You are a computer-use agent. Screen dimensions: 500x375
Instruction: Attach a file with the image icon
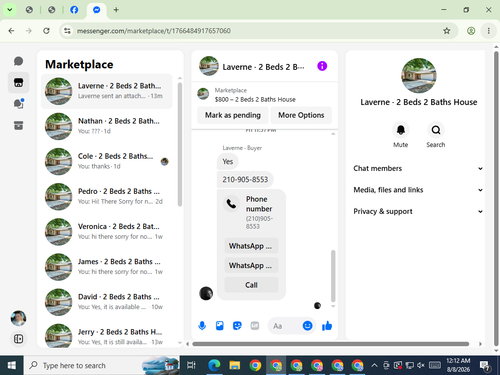(x=220, y=326)
